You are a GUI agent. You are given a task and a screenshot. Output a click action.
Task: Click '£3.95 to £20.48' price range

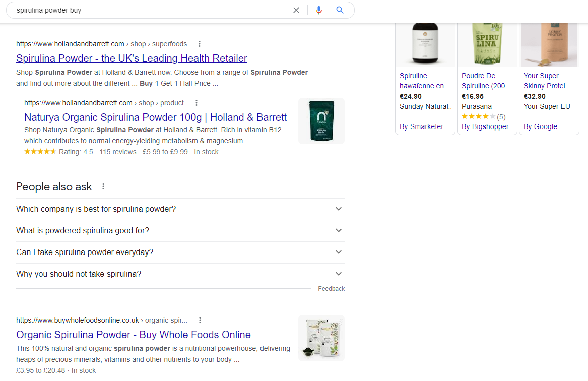coord(40,370)
